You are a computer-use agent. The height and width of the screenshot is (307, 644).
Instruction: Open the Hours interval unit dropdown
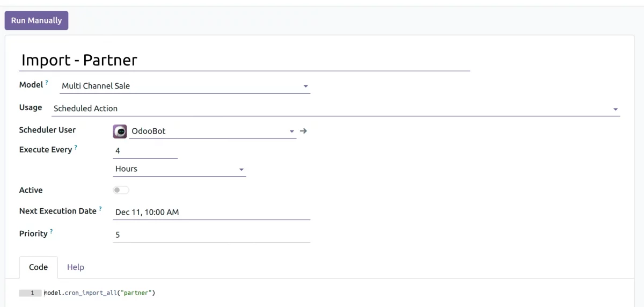pos(241,169)
